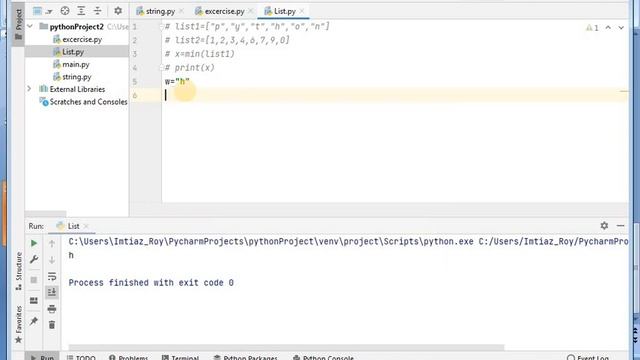Open the Structure tool window
The height and width of the screenshot is (360, 640).
19,271
